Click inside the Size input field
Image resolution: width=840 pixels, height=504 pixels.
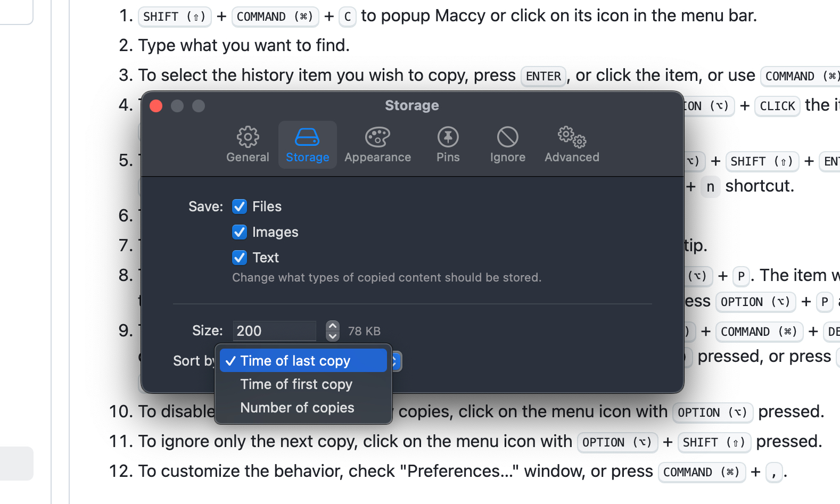click(274, 331)
